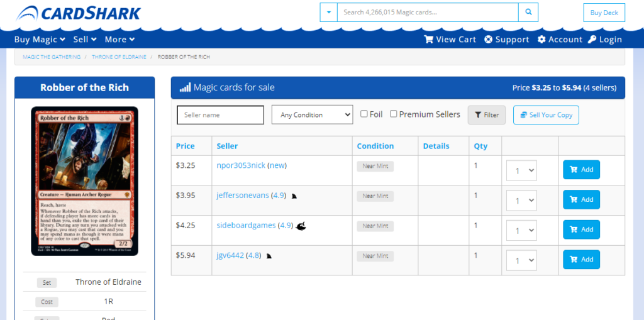
Task: Open quantity dropdown for $3.25 listing
Action: (521, 170)
